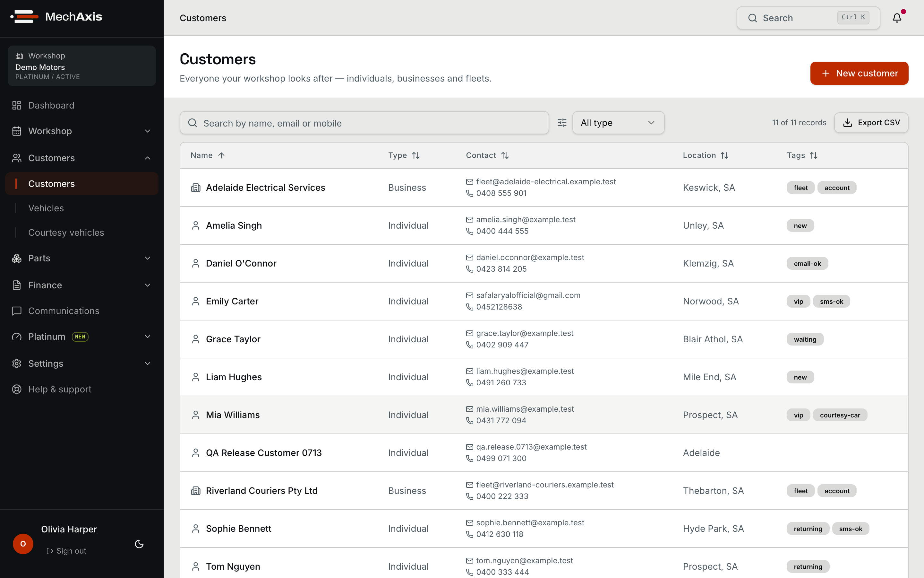This screenshot has width=924, height=578.
Task: Sort by Type column arrows
Action: (416, 155)
